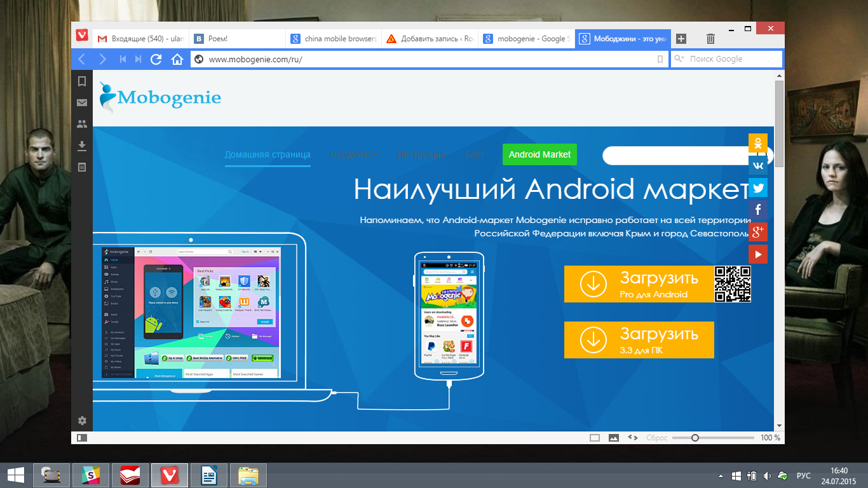Viewport: 868px width, 488px height.
Task: Open the Notes panel in sidebar
Action: coord(81,167)
